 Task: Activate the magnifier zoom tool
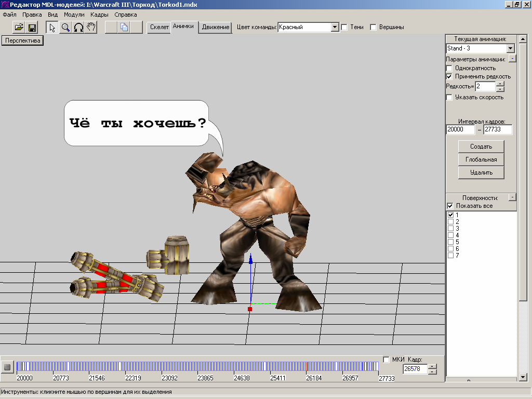65,28
